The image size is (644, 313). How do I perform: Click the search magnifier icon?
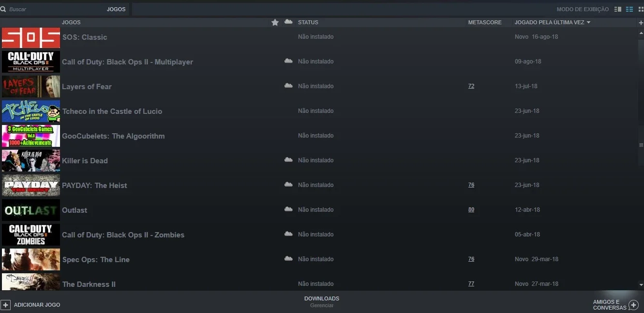point(3,9)
